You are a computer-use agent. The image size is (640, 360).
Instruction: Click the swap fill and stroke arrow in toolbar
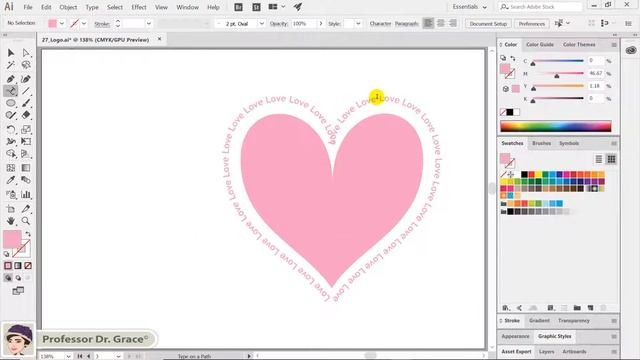[28, 234]
